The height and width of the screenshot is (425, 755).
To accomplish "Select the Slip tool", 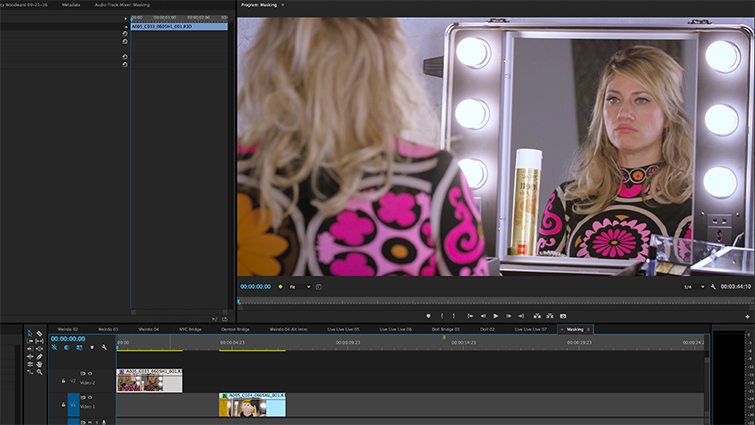I will click(x=39, y=341).
